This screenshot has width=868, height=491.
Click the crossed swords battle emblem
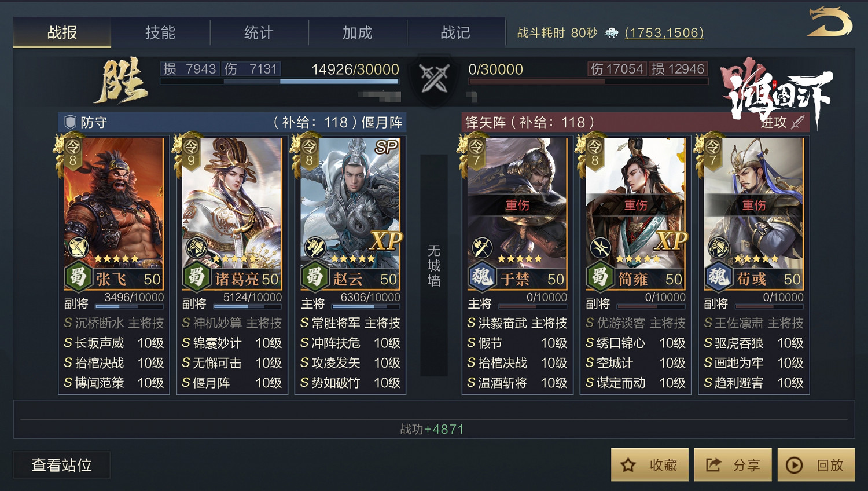pos(434,79)
